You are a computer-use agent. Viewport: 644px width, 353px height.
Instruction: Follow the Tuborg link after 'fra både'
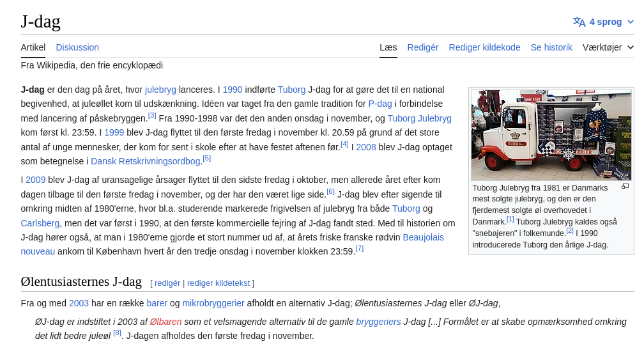tap(406, 208)
